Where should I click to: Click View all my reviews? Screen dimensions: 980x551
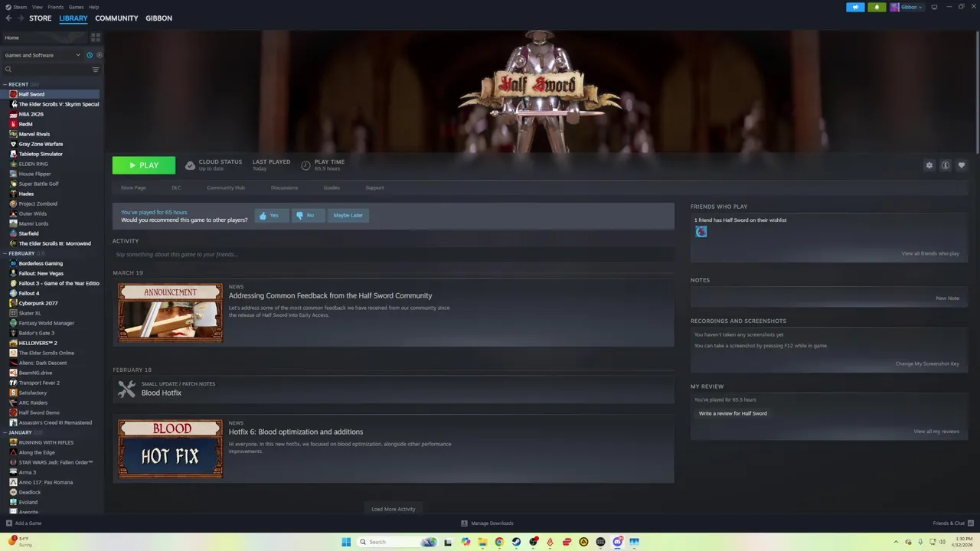(x=936, y=431)
